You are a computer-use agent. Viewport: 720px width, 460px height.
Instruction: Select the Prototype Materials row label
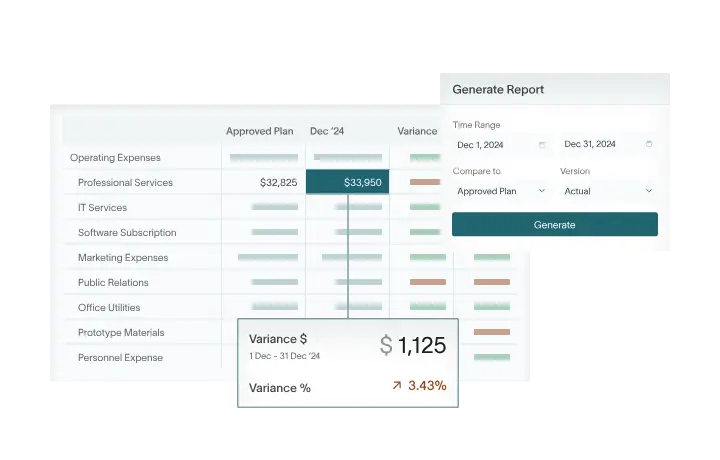pyautogui.click(x=121, y=332)
